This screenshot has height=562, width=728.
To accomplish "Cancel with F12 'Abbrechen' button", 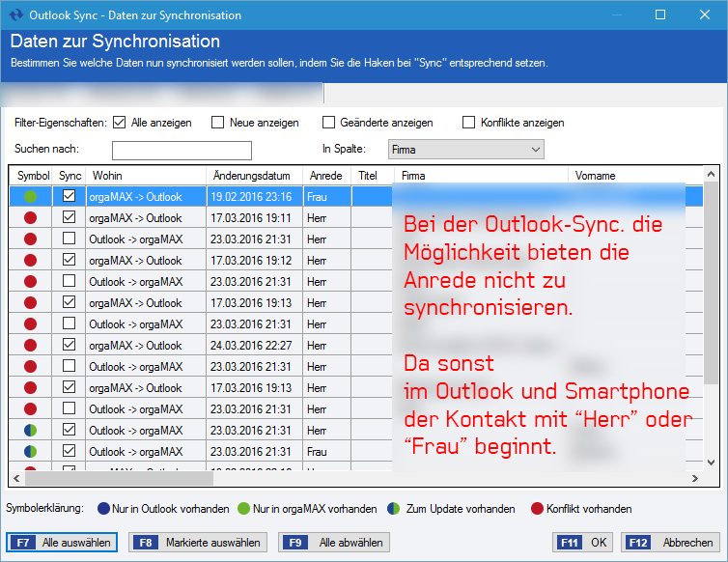I will pyautogui.click(x=670, y=543).
